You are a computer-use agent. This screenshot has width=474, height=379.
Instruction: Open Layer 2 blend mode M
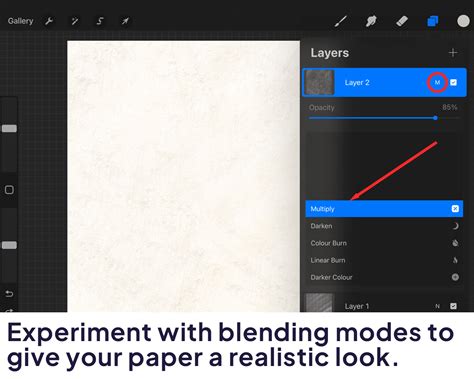coord(437,82)
